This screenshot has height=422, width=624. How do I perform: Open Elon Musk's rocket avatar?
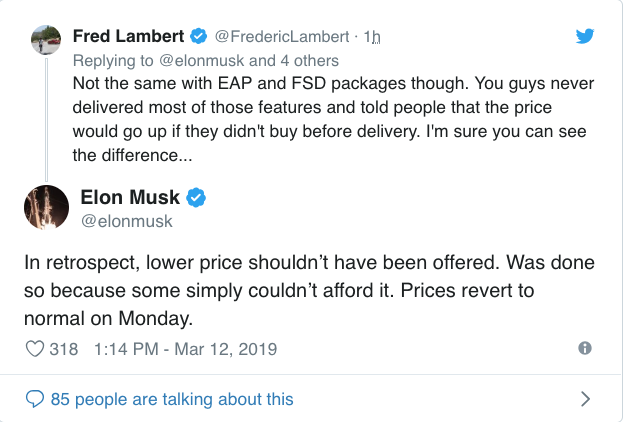tap(45, 207)
